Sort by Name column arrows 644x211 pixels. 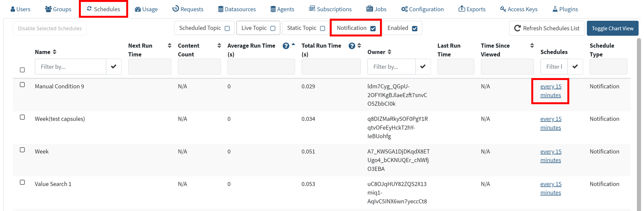tap(54, 52)
